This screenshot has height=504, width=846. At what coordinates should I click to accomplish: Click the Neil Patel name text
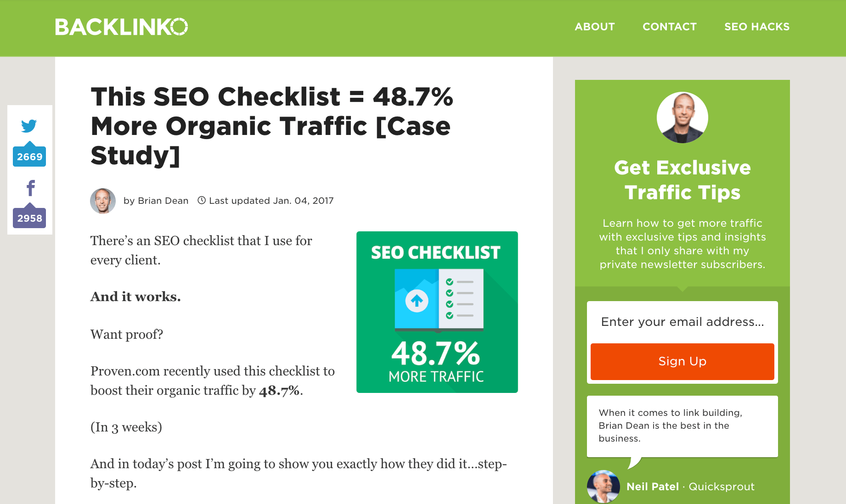point(652,487)
